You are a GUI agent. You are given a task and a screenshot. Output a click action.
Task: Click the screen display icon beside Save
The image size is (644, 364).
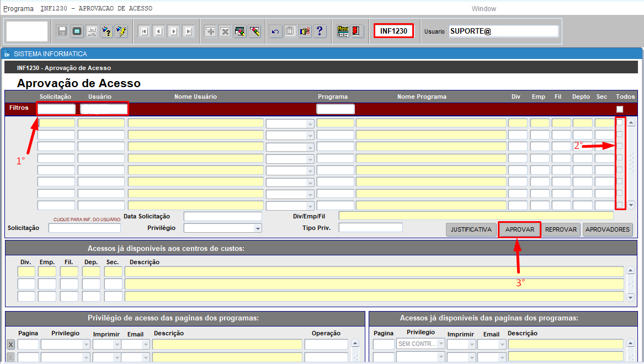tap(77, 31)
